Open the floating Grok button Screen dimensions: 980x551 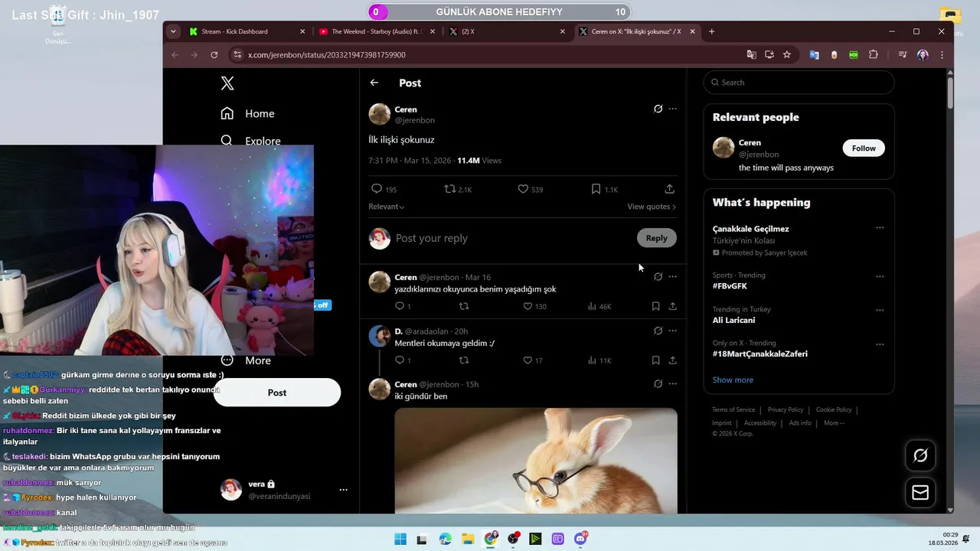pyautogui.click(x=920, y=455)
